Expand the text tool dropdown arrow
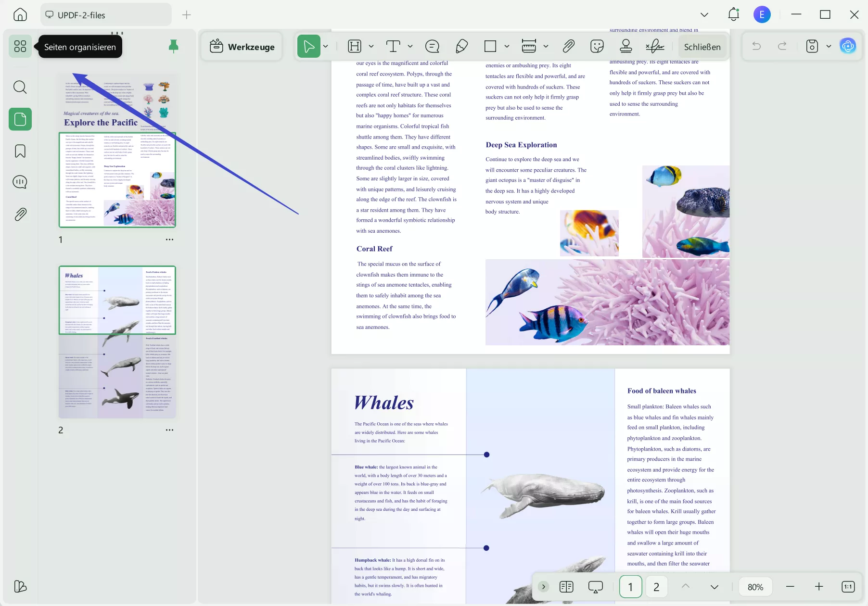Screen dimensions: 868x606 click(x=410, y=46)
